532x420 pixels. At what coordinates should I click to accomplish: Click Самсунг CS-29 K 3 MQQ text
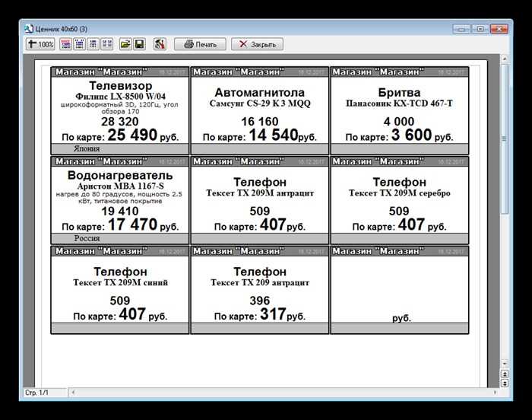pos(260,103)
